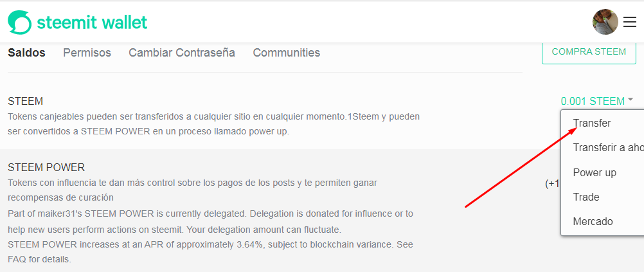Click the 0.001 STEEM balance
Screen dimensions: 644x272
tap(593, 101)
